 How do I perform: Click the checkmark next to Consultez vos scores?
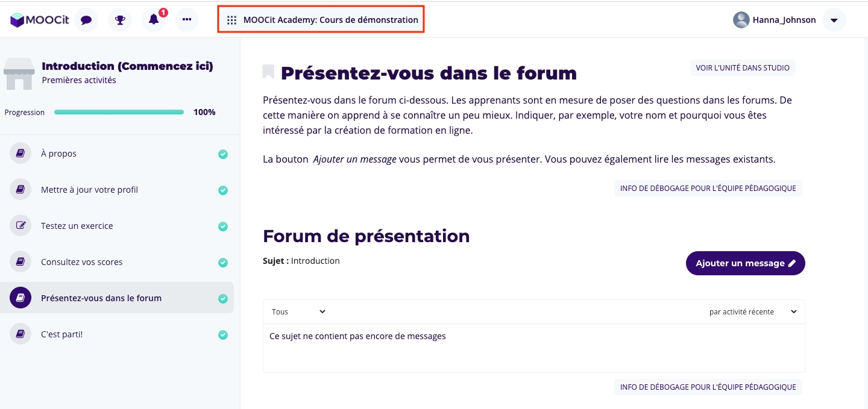click(223, 263)
